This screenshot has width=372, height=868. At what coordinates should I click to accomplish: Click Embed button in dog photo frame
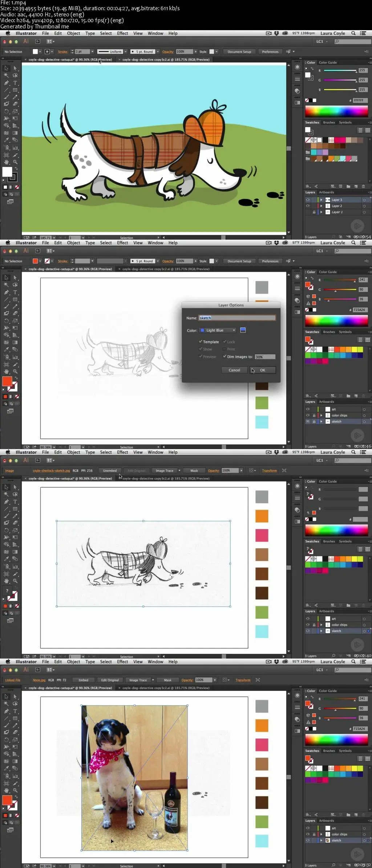84,680
